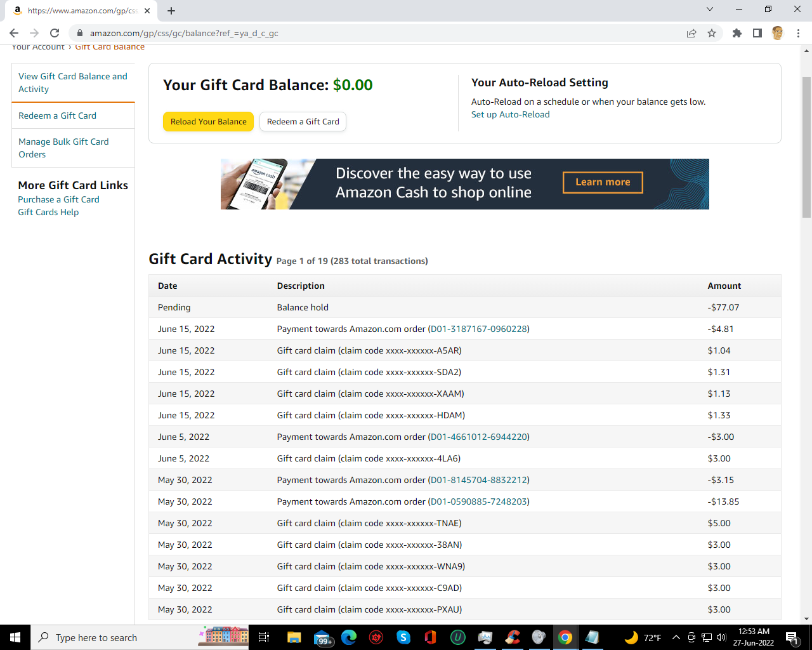
Task: Click the browser forward arrow
Action: (34, 33)
